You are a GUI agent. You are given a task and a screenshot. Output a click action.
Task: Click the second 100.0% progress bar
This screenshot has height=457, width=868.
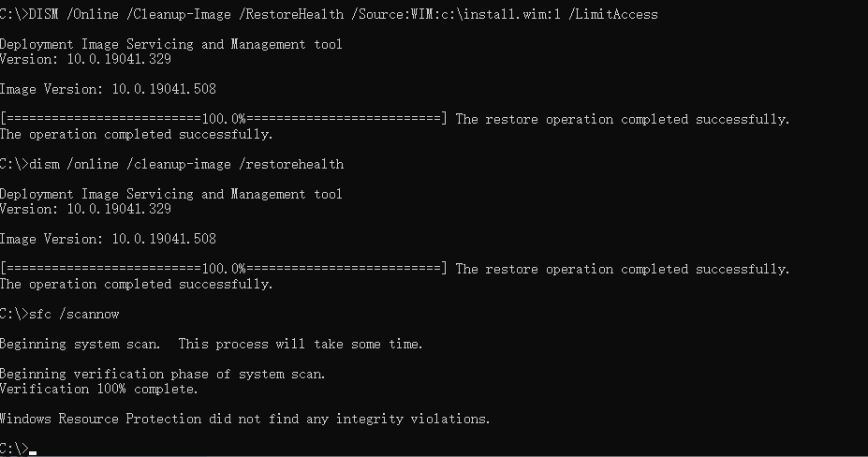(x=224, y=268)
